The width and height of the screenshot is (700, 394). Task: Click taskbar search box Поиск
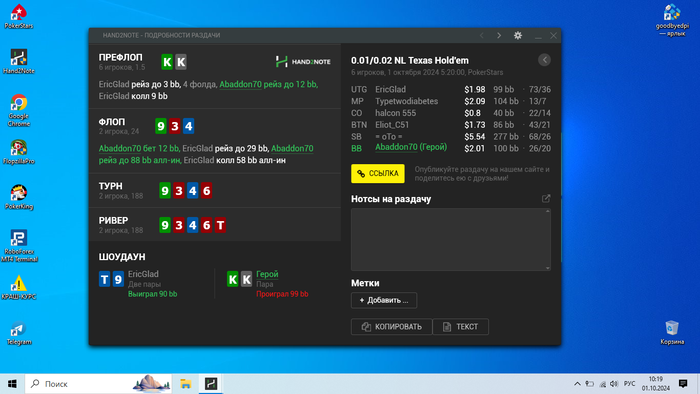[x=98, y=384]
